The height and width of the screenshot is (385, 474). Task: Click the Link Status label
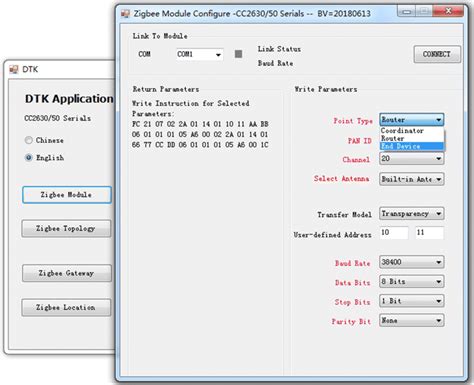(279, 49)
